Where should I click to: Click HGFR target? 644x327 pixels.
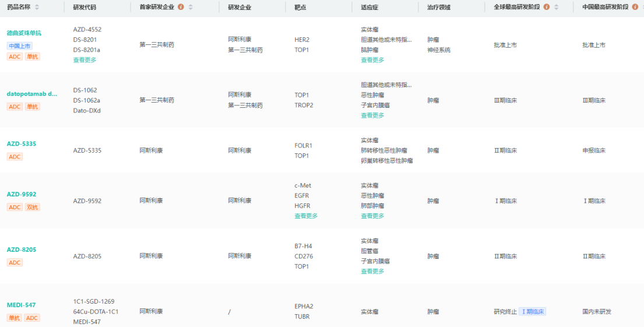[302, 205]
